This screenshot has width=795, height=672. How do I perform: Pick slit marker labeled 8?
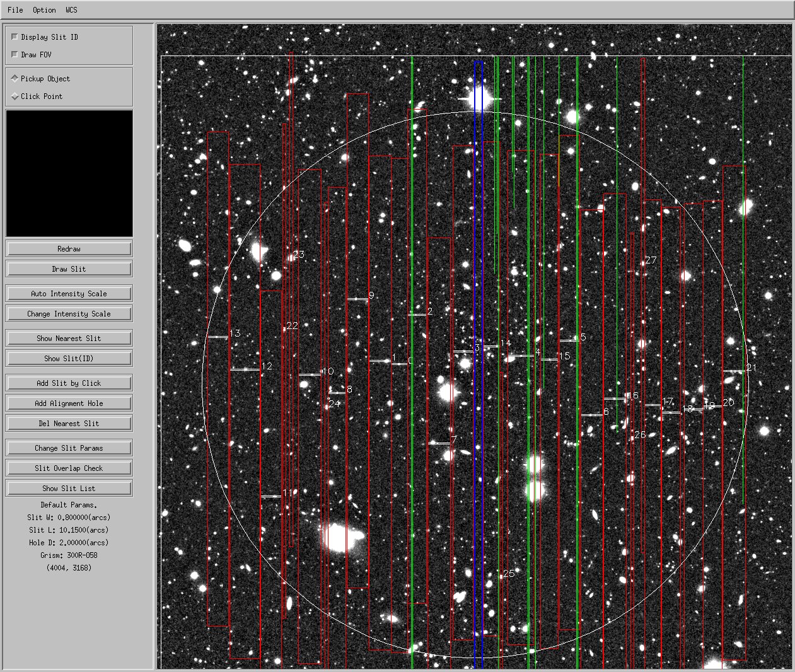point(337,393)
